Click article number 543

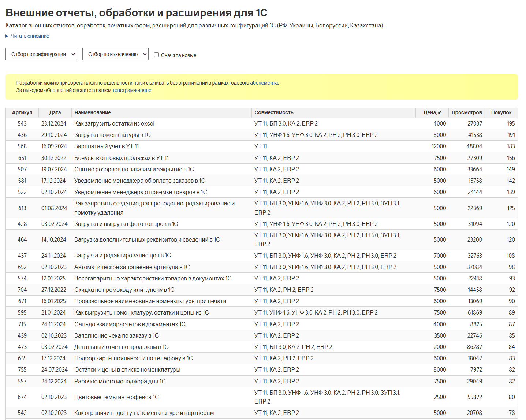(x=22, y=123)
